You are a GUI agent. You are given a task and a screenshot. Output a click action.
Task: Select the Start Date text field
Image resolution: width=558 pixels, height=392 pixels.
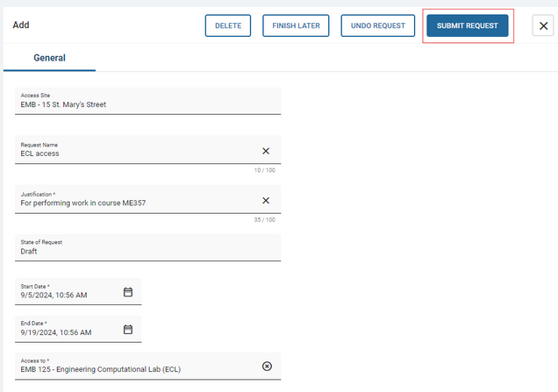[66, 296]
